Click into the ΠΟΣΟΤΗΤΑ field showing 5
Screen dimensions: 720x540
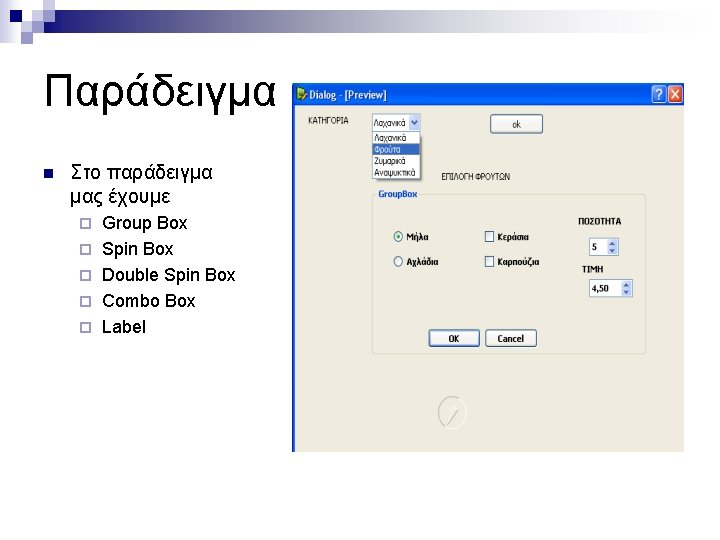coord(598,247)
